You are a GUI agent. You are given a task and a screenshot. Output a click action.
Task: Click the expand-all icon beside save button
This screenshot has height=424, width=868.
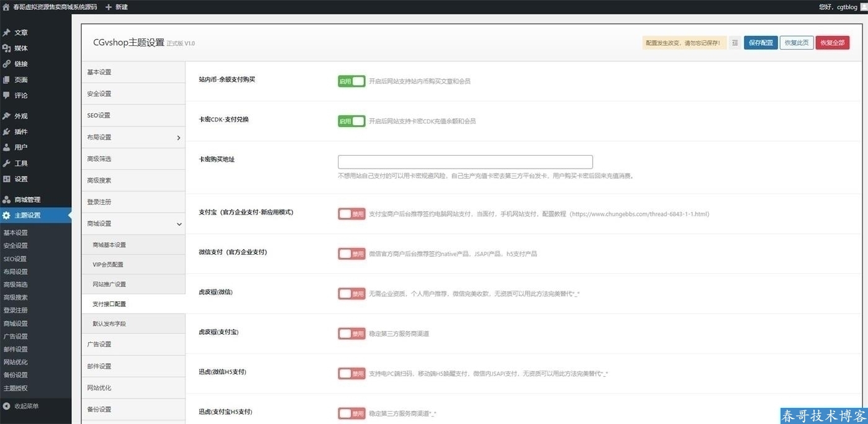[735, 43]
